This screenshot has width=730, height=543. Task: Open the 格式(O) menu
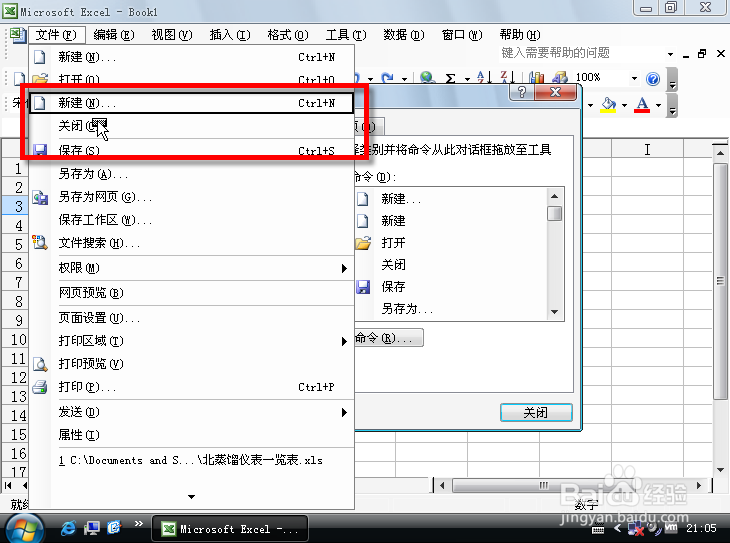[288, 35]
